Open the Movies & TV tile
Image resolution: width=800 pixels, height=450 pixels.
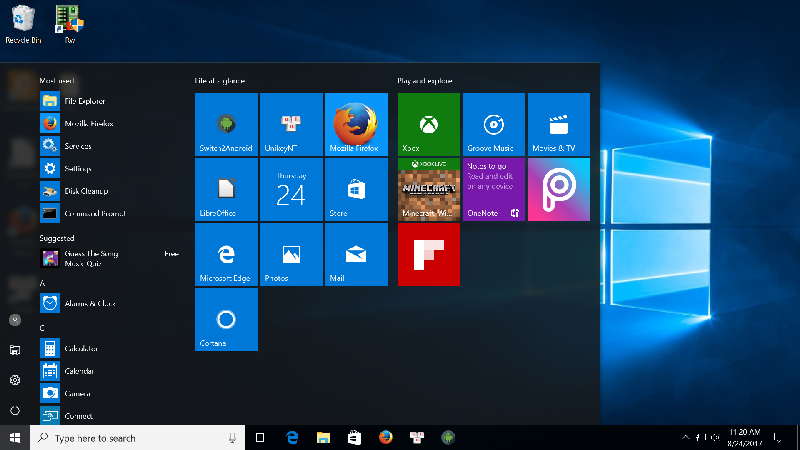point(559,124)
